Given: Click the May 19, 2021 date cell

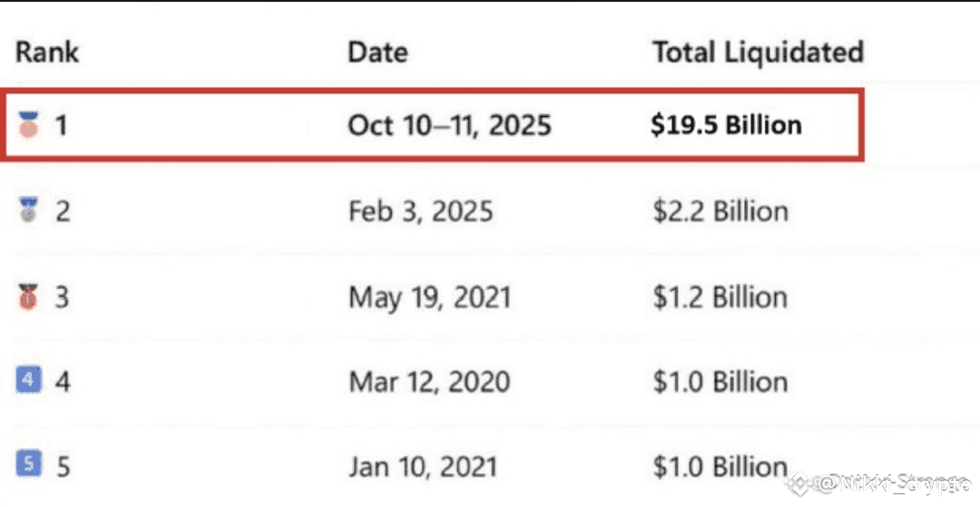Looking at the screenshot, I should [430, 297].
